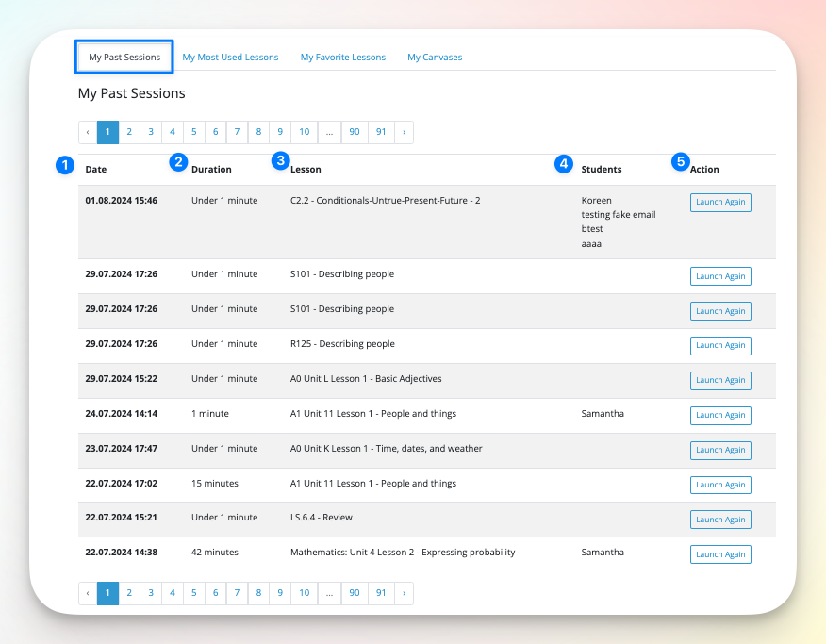Screen dimensions: 826x644
Task: Click next page arrow in bottom pagination
Action: click(404, 593)
